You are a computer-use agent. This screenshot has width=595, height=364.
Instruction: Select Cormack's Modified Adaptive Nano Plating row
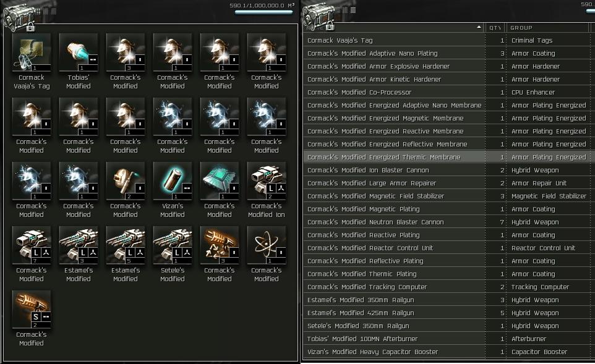click(449, 54)
